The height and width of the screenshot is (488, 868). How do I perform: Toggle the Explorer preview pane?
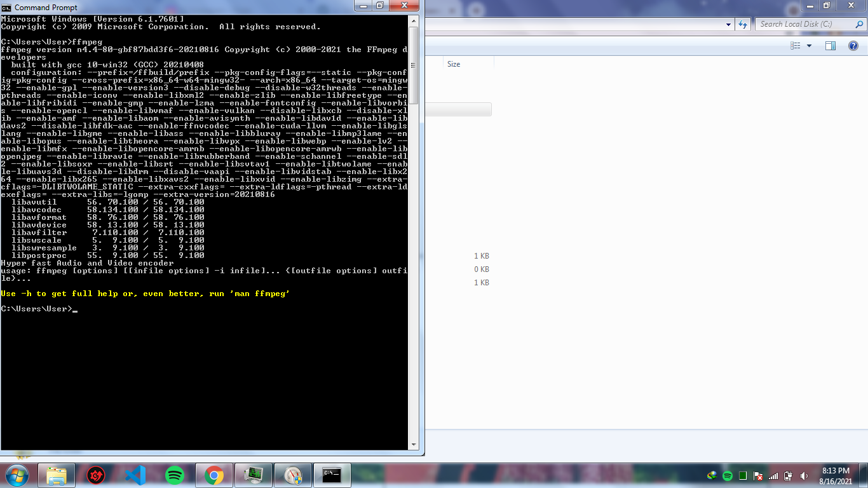[x=830, y=46]
